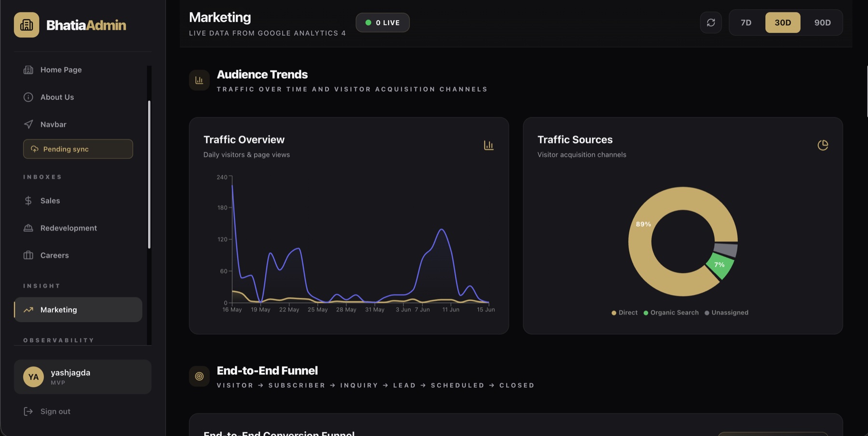The width and height of the screenshot is (868, 436).
Task: Click the green 7% donut segment
Action: coord(719,266)
